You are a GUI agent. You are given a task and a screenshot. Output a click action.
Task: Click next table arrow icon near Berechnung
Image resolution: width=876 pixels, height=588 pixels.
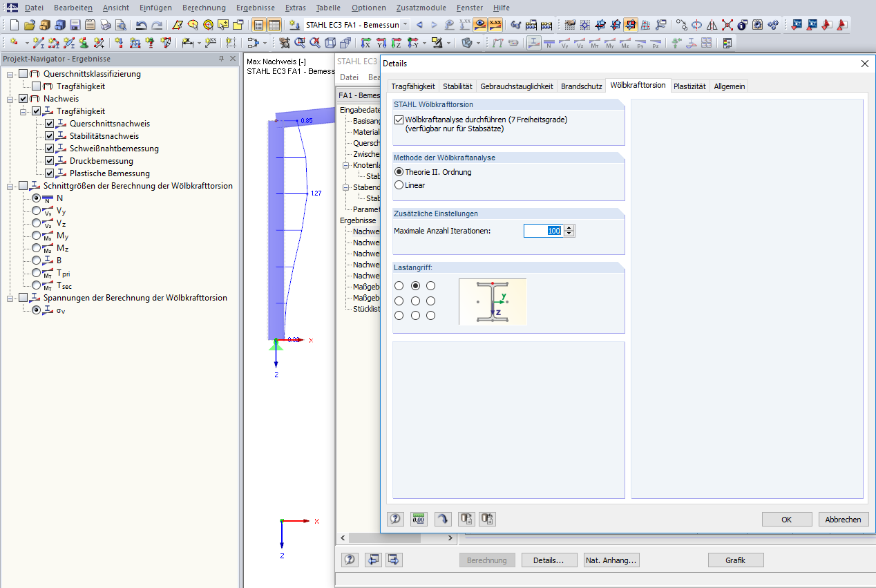(394, 560)
